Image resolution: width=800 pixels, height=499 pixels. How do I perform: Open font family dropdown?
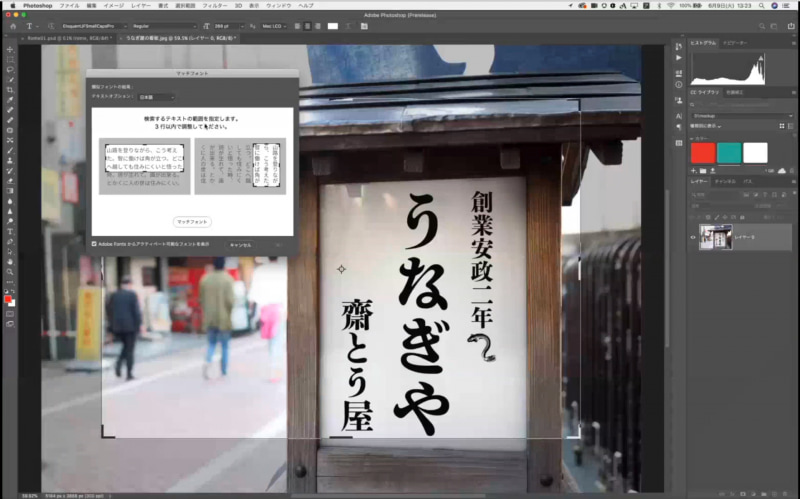point(94,26)
